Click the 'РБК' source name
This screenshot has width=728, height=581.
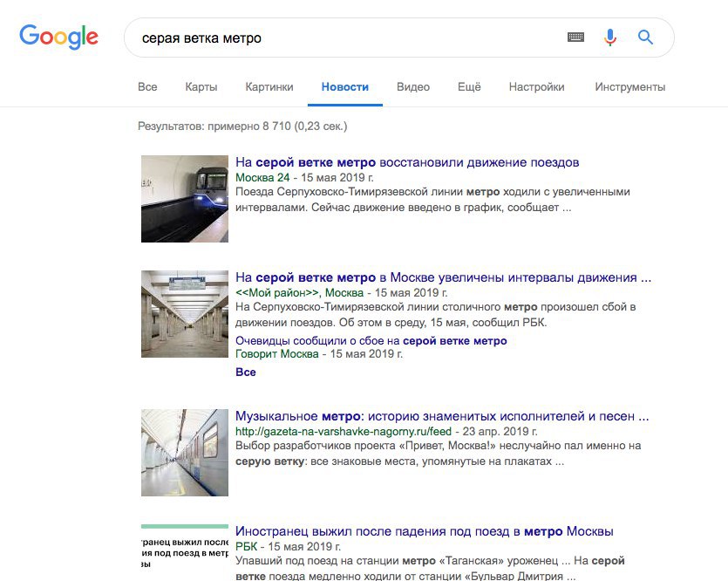click(x=246, y=546)
